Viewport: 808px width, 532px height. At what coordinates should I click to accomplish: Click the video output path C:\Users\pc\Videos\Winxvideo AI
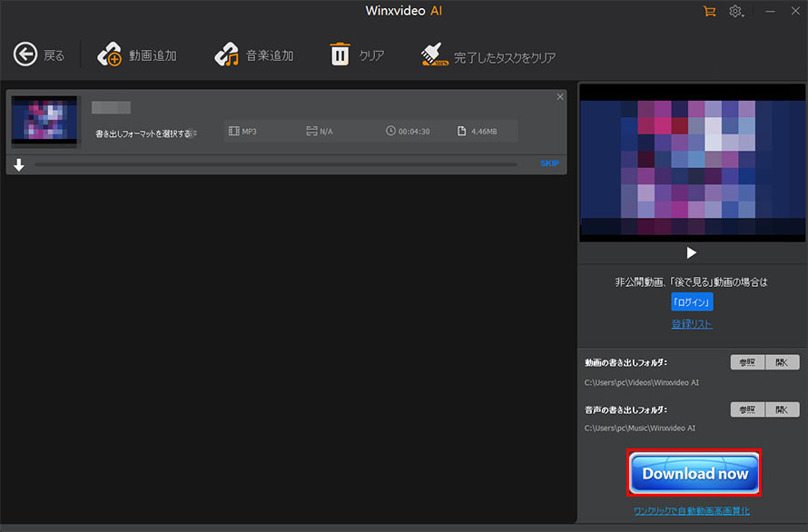(x=642, y=382)
